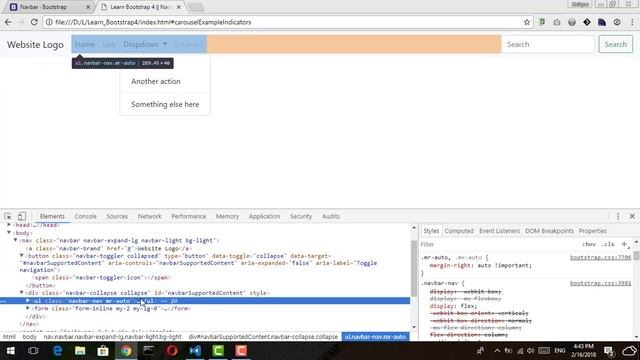The height and width of the screenshot is (360, 640).
Task: Switch to the Network tab
Action: [x=150, y=216]
